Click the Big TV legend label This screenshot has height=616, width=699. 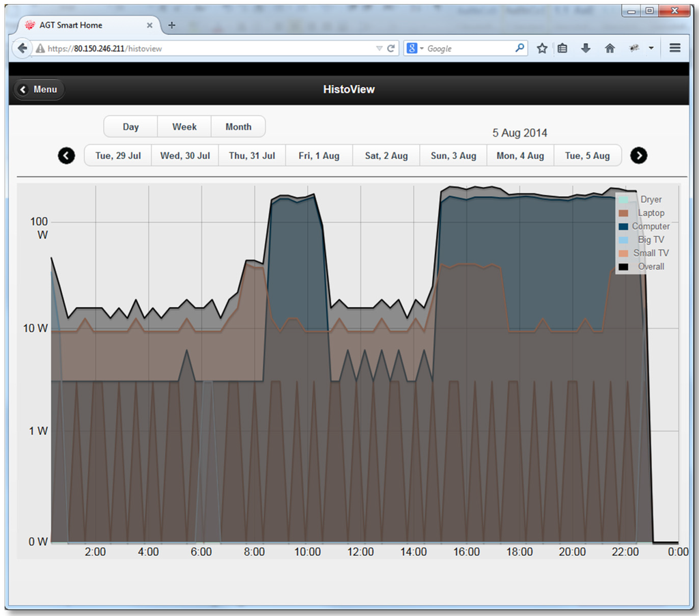pyautogui.click(x=651, y=240)
